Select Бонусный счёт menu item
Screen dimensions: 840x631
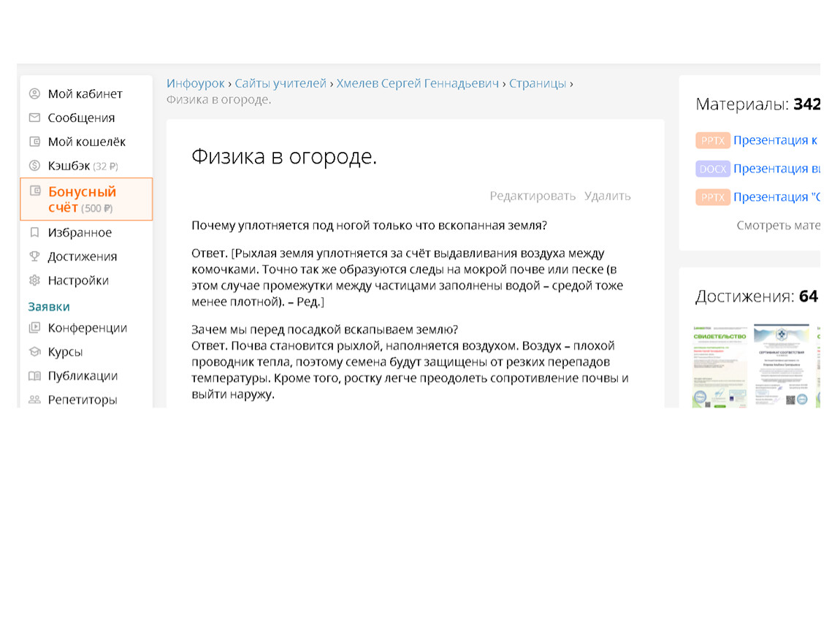tap(86, 199)
